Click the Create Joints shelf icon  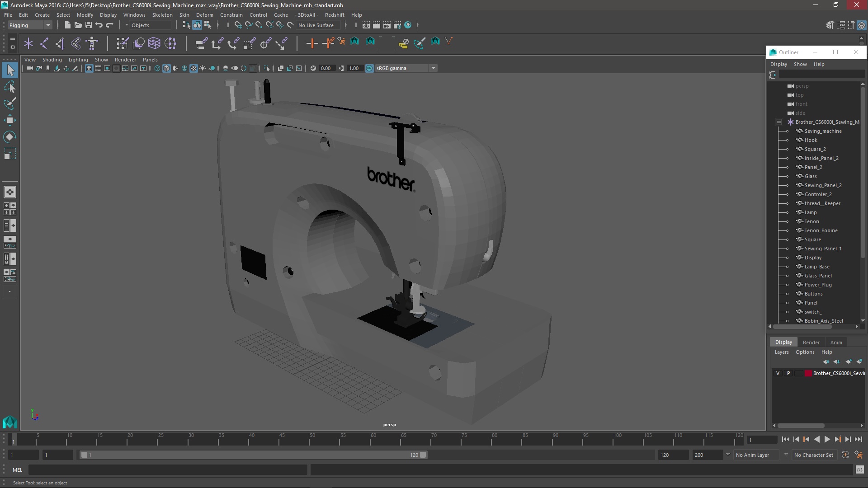tap(44, 43)
